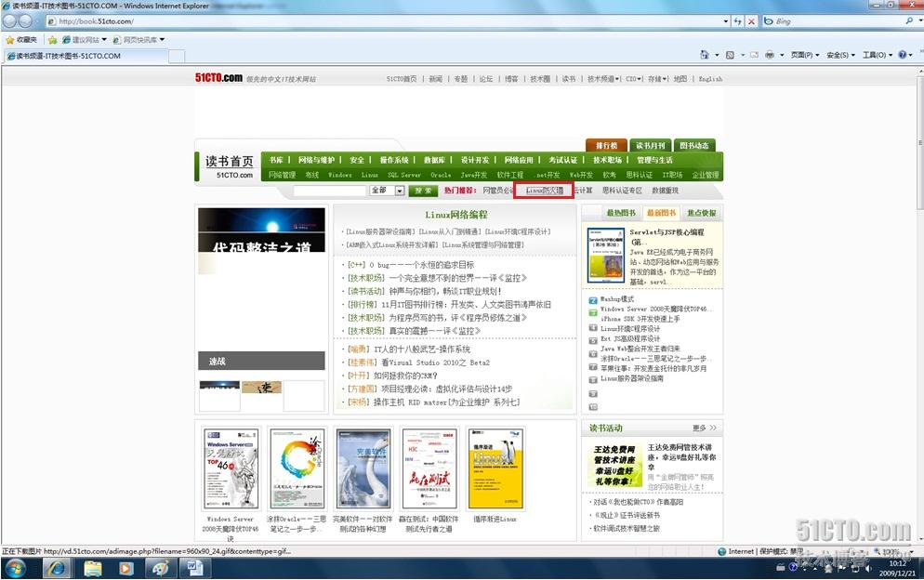Switch to the 读书月刊 tab
The width and height of the screenshot is (924, 580).
pyautogui.click(x=650, y=145)
